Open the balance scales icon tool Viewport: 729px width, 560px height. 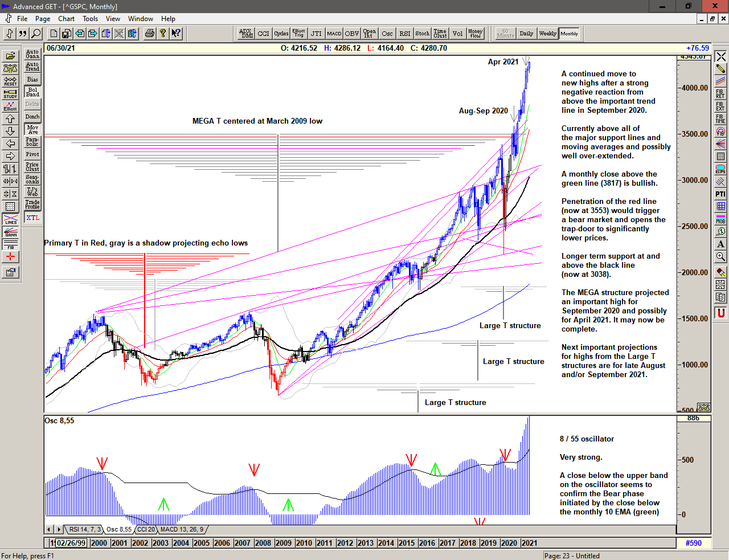(x=10, y=68)
